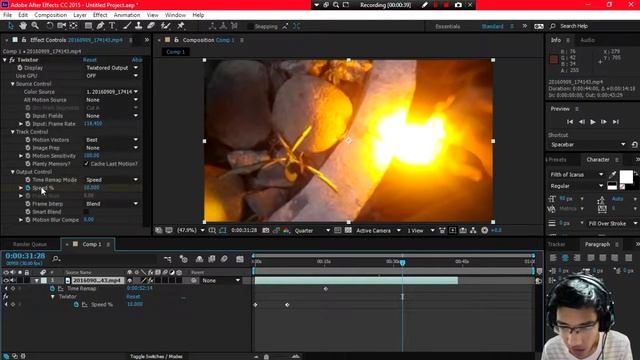Open the Motion Vectors Best dropdown
This screenshot has height=360, width=640.
click(x=112, y=140)
